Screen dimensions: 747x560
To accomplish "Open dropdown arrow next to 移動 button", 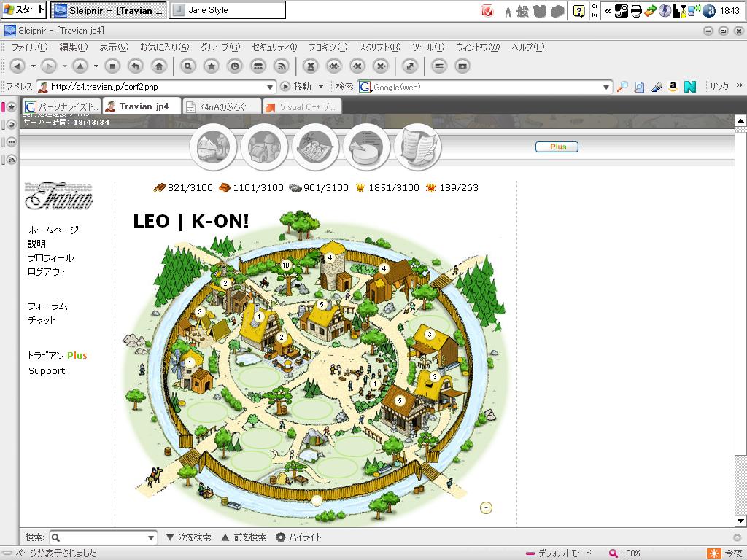I will (x=321, y=87).
